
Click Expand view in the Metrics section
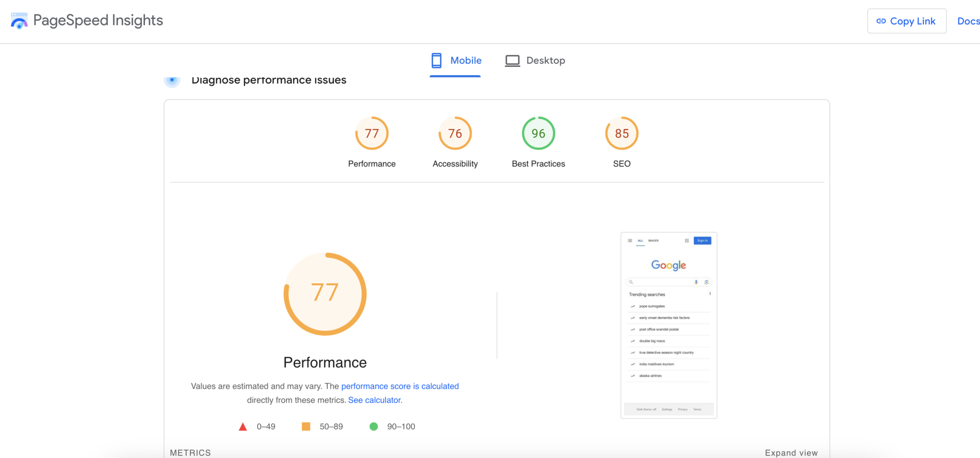pos(791,453)
